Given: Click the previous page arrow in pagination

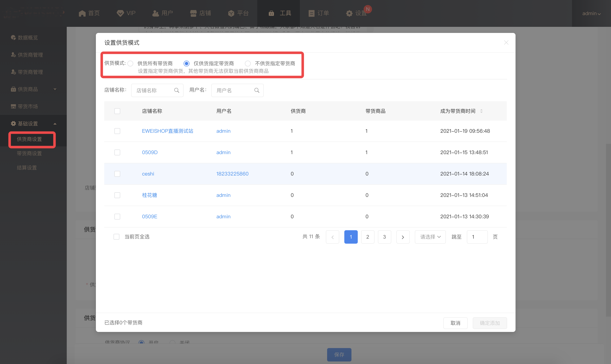Looking at the screenshot, I should coord(333,237).
